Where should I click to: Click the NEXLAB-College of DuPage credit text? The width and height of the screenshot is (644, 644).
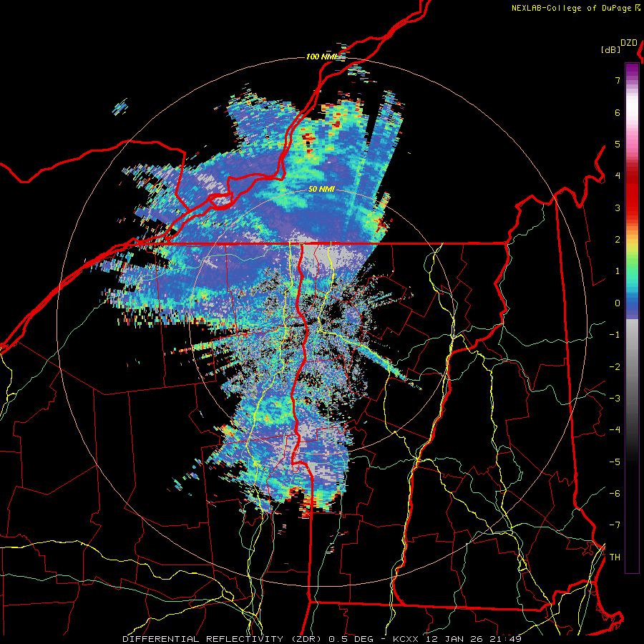572,8
